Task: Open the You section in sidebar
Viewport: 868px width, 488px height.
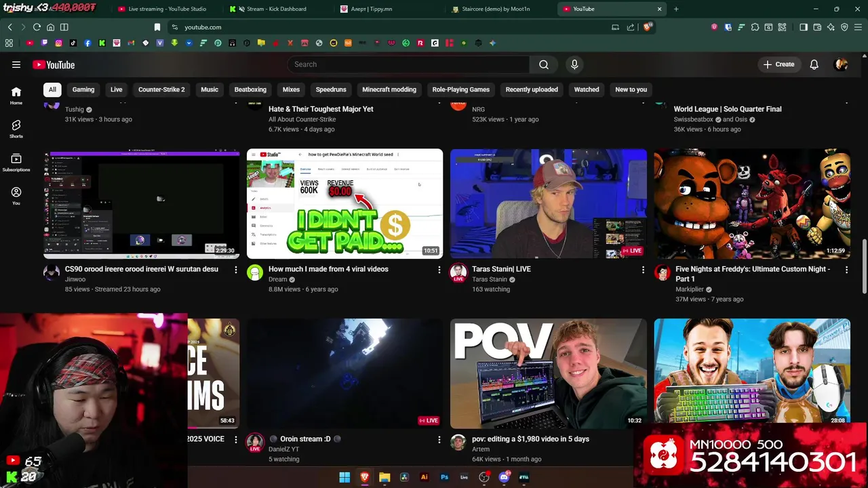Action: pos(16,196)
